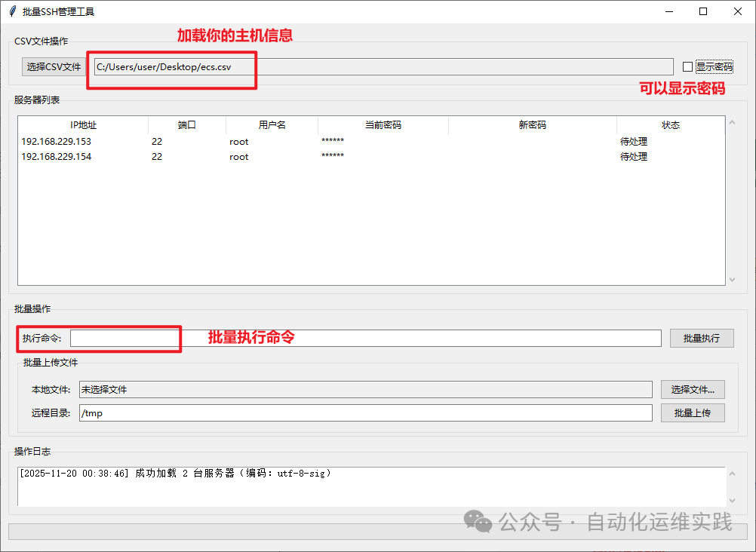The image size is (756, 552).
Task: Click server list scrollbar up arrow
Action: 732,122
